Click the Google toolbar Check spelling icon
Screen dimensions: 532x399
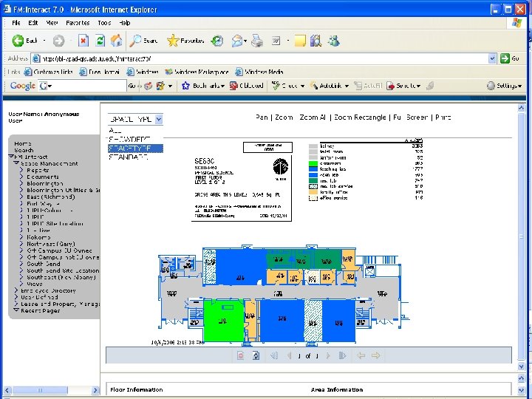276,86
